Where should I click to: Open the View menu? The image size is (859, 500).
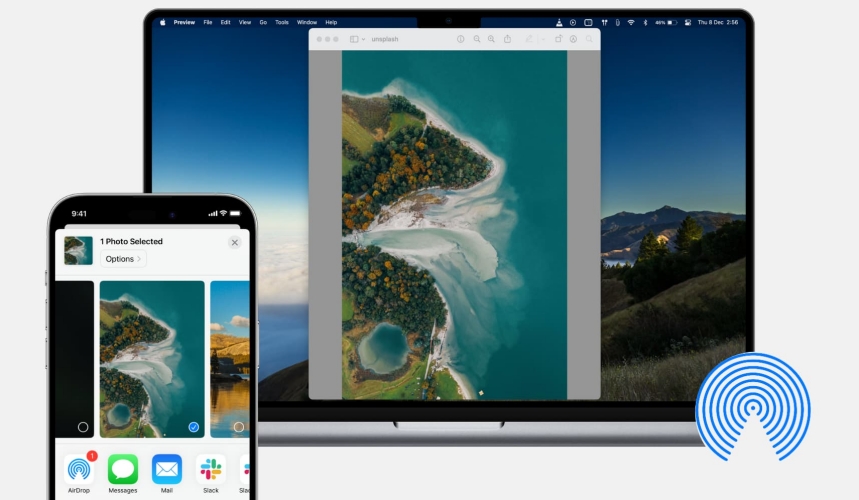pyautogui.click(x=244, y=22)
